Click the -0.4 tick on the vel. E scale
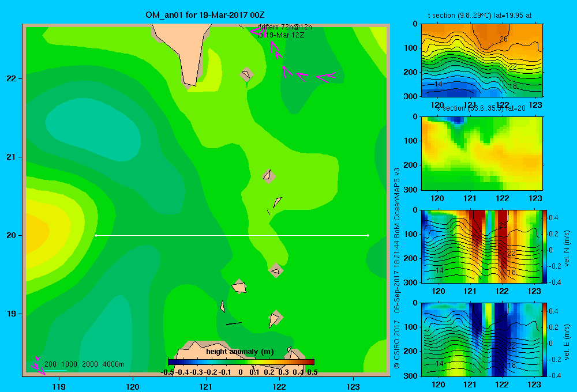The width and height of the screenshot is (577, 392). point(554,375)
